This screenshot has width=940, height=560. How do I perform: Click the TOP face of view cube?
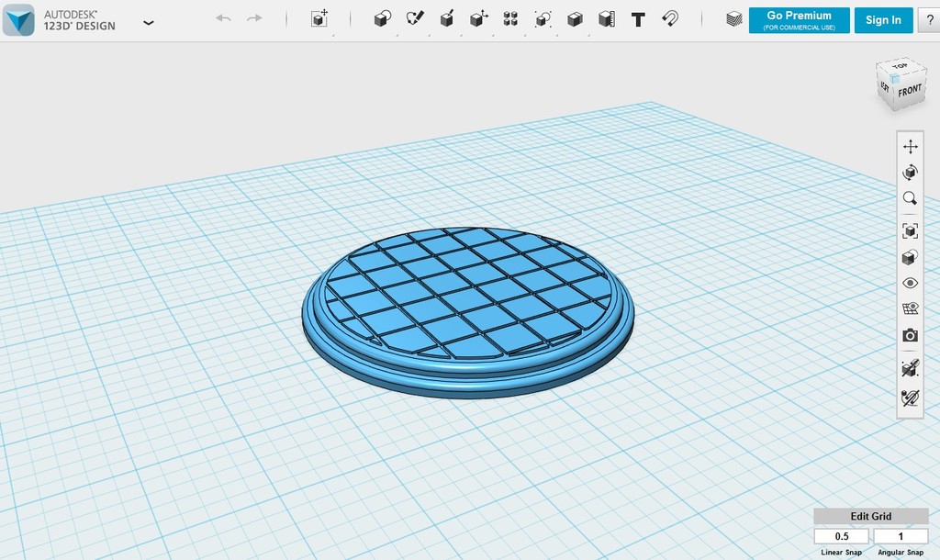click(x=900, y=66)
